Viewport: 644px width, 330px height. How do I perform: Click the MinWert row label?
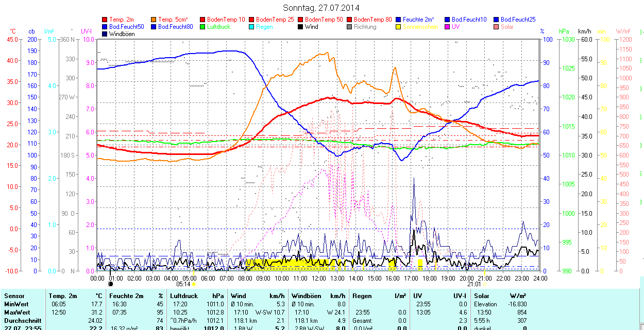(16, 304)
